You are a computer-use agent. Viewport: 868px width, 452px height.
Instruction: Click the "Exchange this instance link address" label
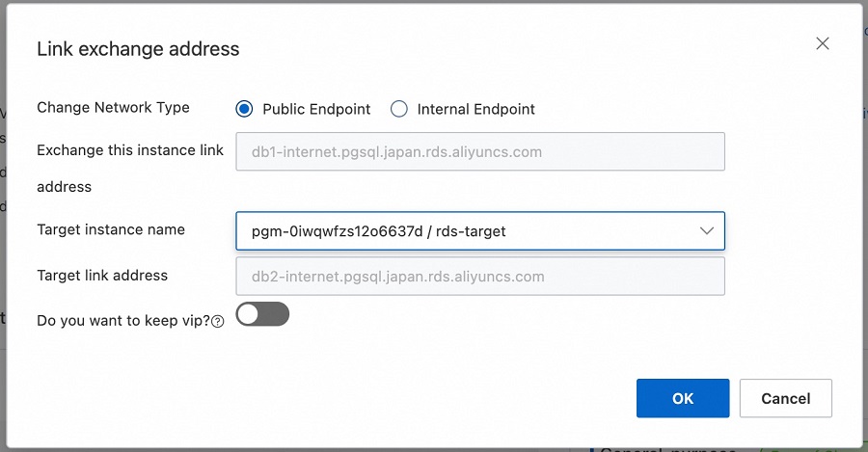pyautogui.click(x=130, y=150)
